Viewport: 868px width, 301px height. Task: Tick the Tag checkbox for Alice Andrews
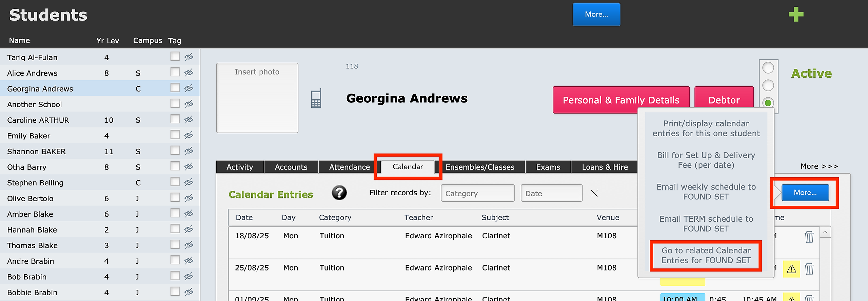pyautogui.click(x=175, y=72)
